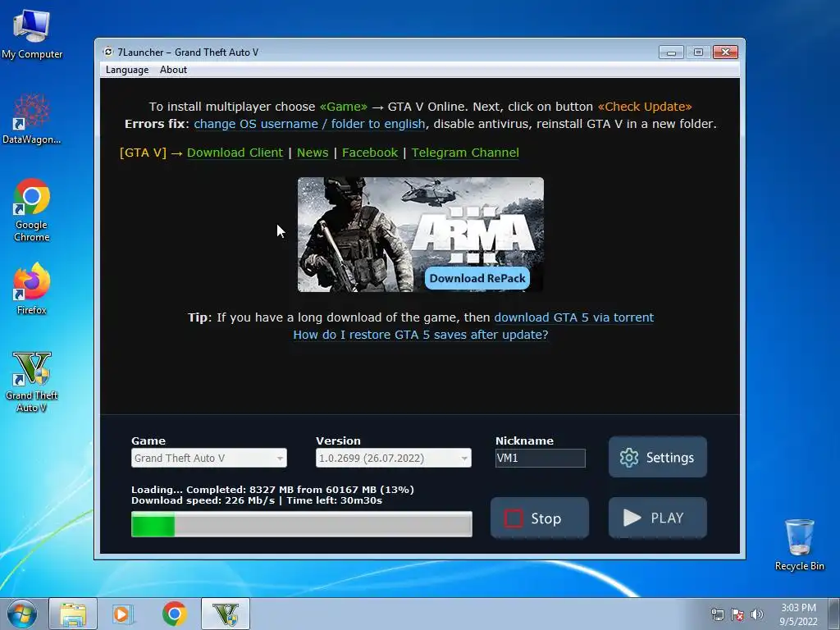The width and height of the screenshot is (840, 630).
Task: Open the Language menu
Action: pyautogui.click(x=127, y=70)
